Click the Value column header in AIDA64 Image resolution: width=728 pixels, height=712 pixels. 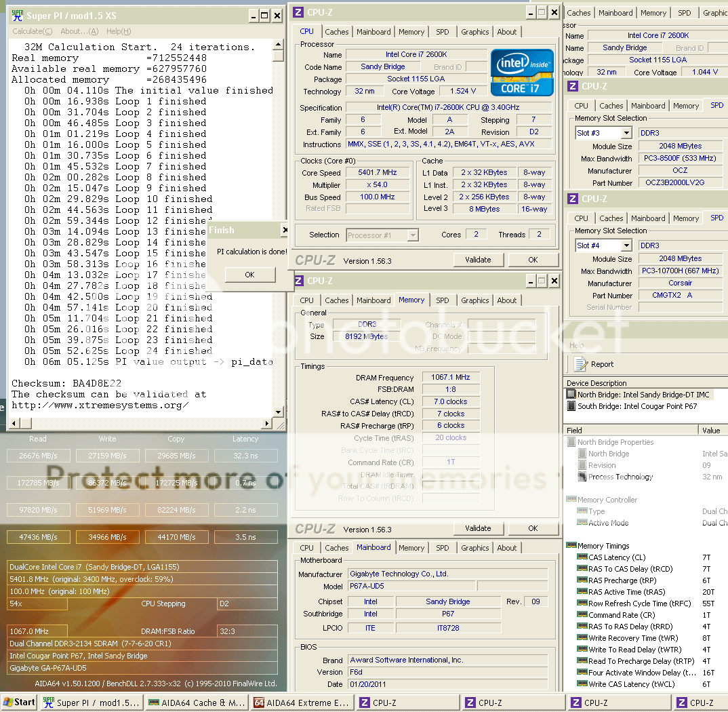click(712, 431)
